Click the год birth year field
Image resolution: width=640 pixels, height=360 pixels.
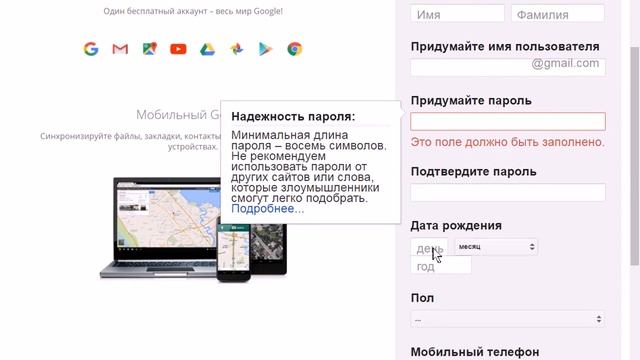441,266
